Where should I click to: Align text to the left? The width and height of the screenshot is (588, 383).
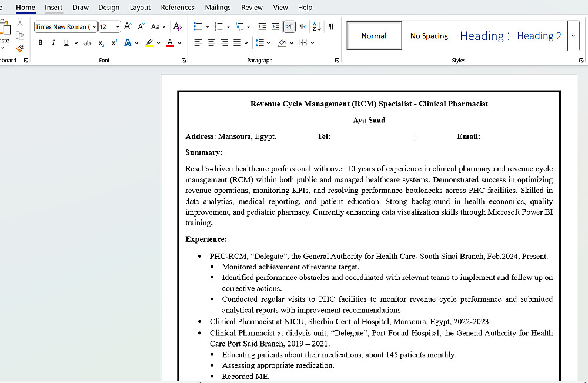tap(198, 43)
